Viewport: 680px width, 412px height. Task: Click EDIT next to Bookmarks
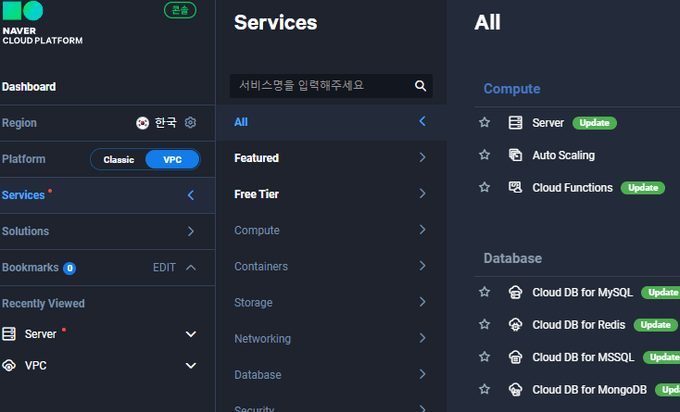[164, 267]
